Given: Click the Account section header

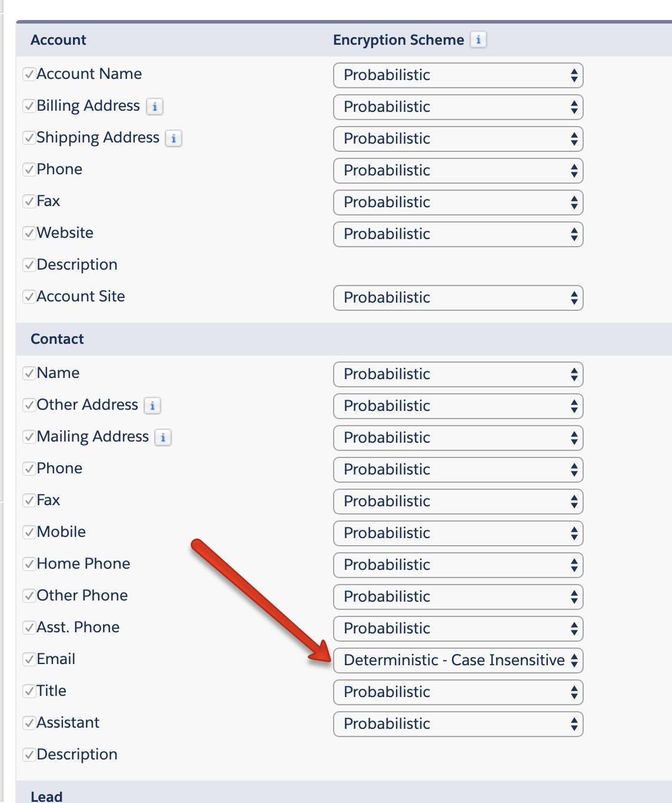Looking at the screenshot, I should (58, 40).
